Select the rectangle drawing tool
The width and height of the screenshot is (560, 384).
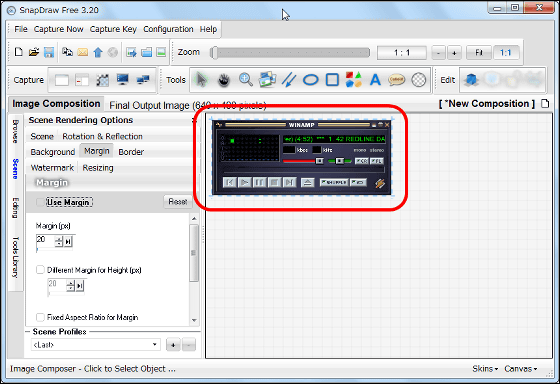pos(332,80)
